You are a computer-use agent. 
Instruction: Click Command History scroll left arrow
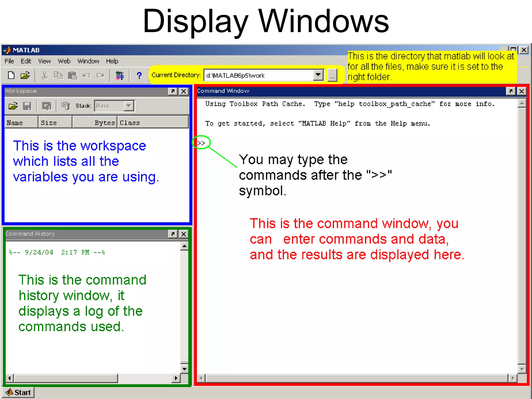10,378
